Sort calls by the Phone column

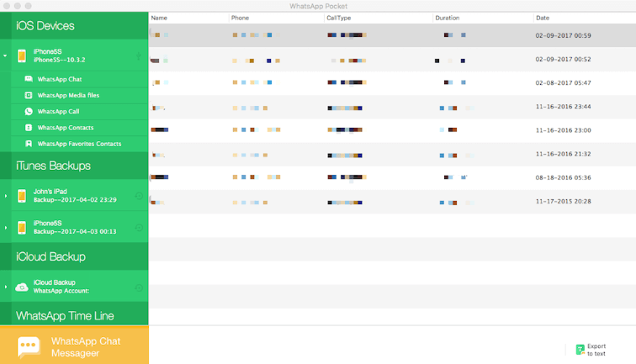[277, 18]
